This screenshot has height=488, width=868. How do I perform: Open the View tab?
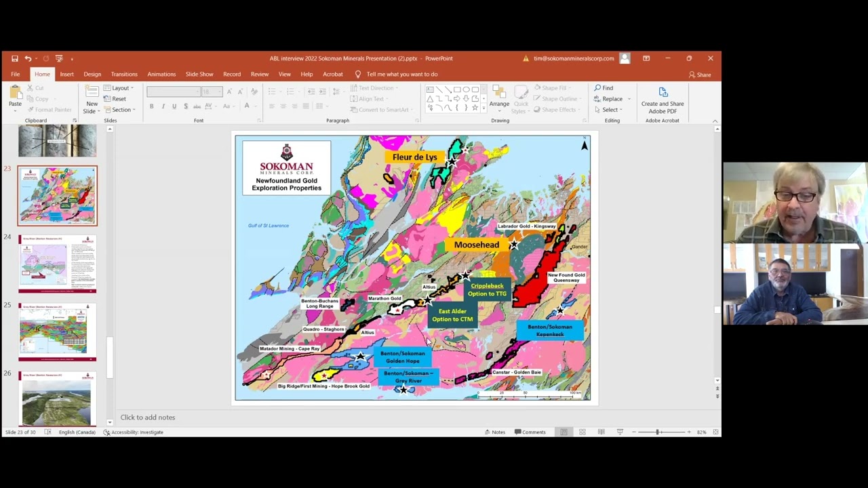click(285, 74)
